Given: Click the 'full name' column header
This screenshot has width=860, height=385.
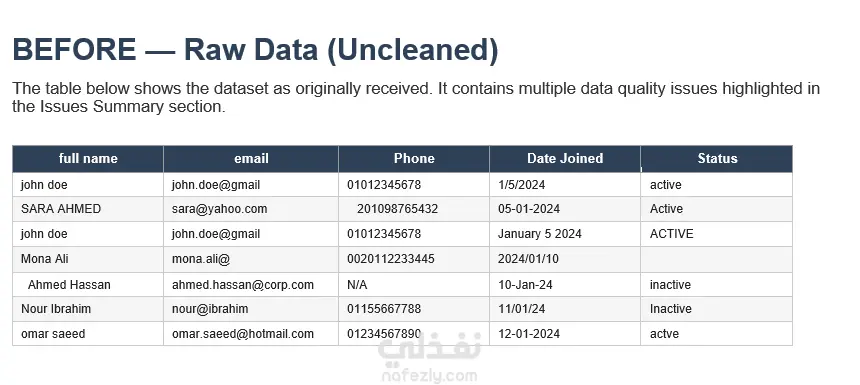Looking at the screenshot, I should point(88,158).
